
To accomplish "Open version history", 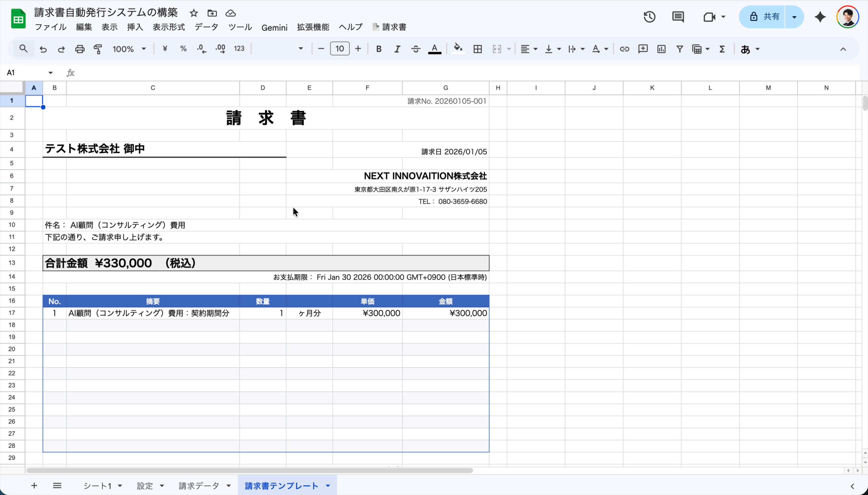I will click(649, 16).
